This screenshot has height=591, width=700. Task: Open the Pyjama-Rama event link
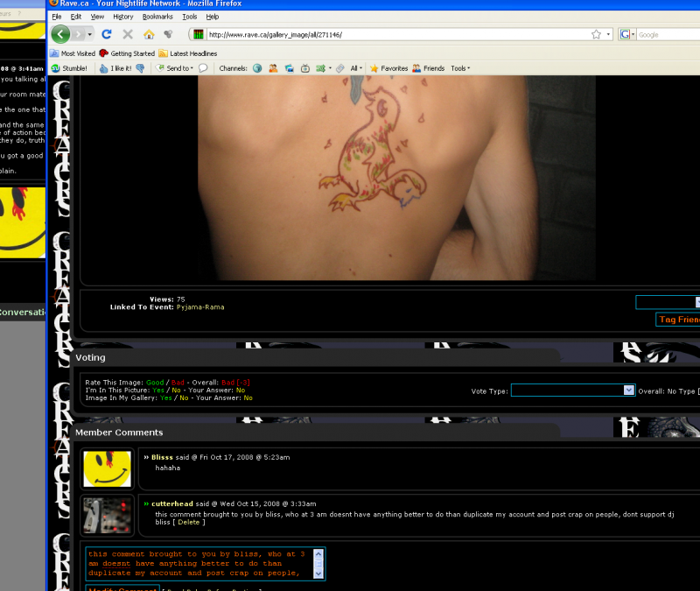click(200, 307)
